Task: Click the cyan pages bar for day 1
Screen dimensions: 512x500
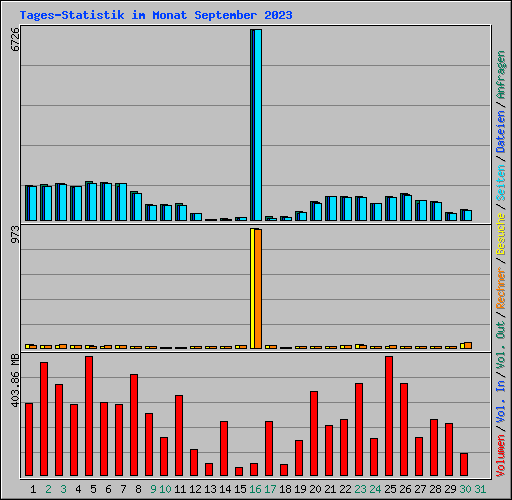Action: point(33,203)
